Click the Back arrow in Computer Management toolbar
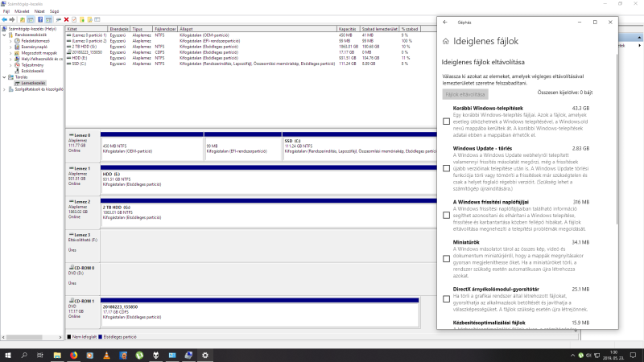Viewport: 644px width, 362px height. tap(5, 19)
